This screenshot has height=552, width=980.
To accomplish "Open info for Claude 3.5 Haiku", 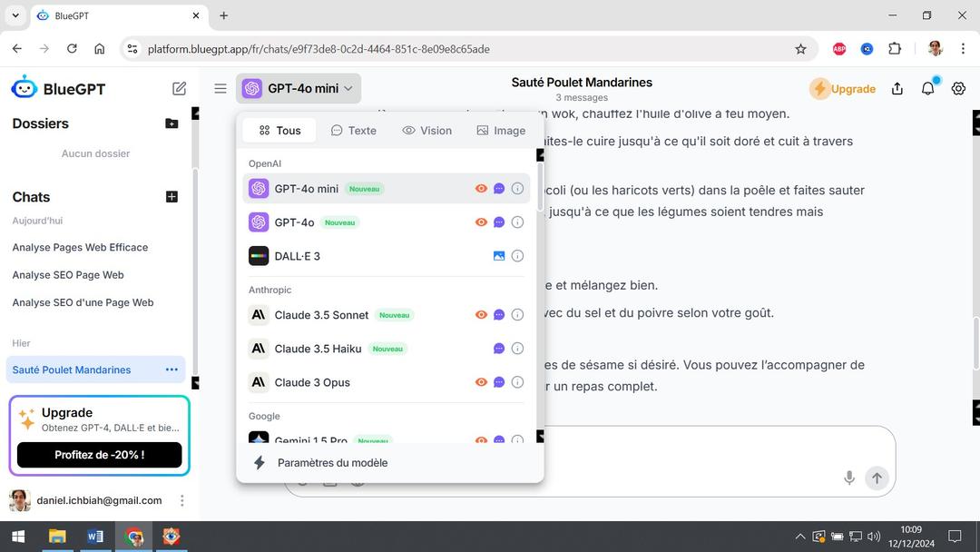I will (517, 349).
